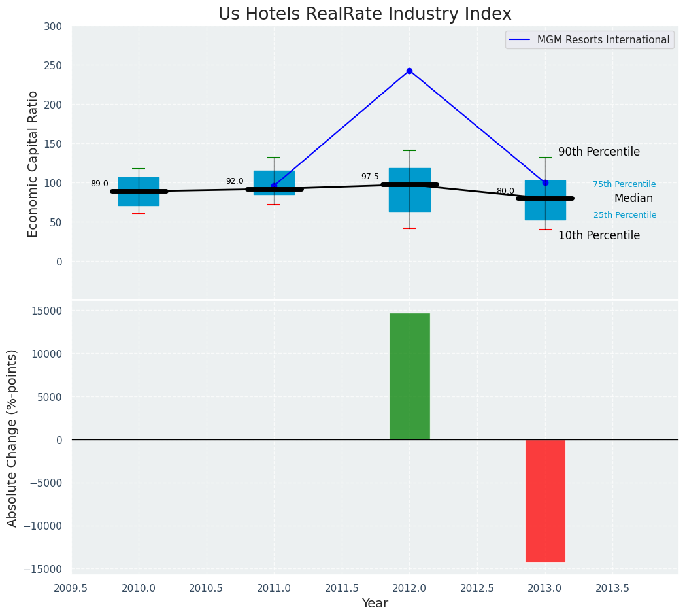
Task: Click the 89.0 median value label
Action: [99, 184]
